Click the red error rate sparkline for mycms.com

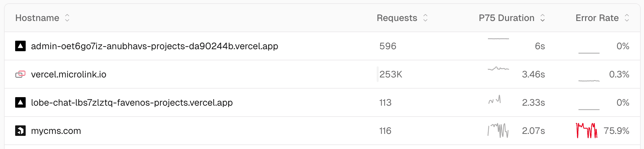click(x=587, y=131)
